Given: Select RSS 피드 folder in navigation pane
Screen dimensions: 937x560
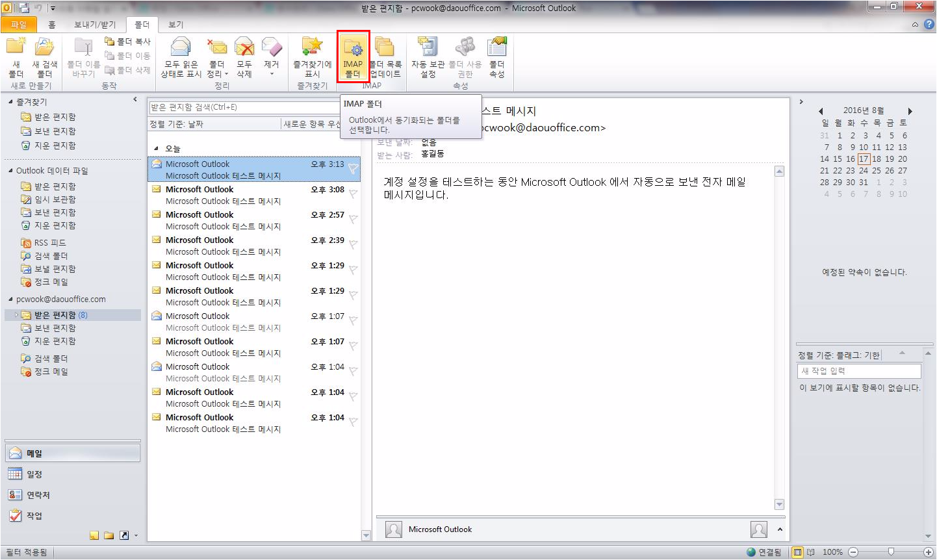Looking at the screenshot, I should coord(44,243).
